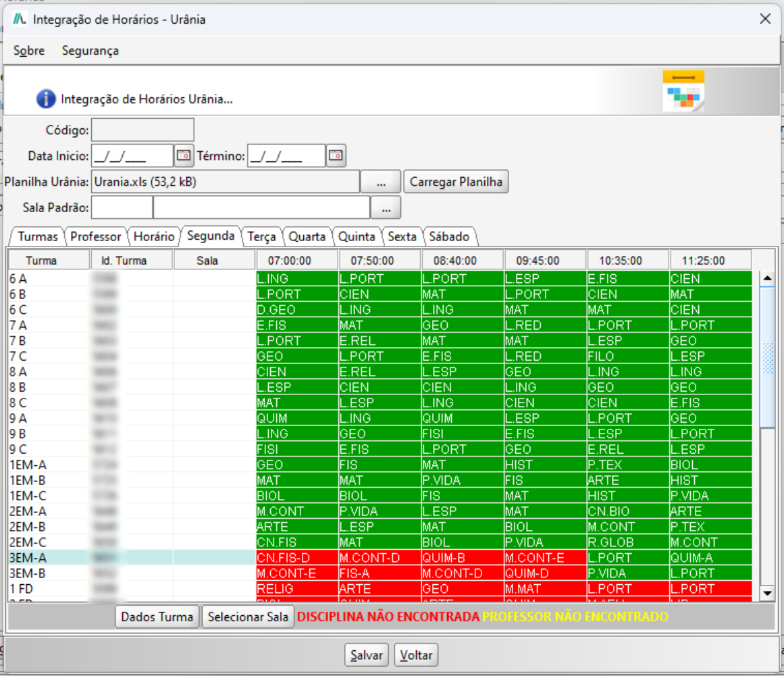Click the red QUIM-B cell
The image size is (784, 676).
[463, 558]
